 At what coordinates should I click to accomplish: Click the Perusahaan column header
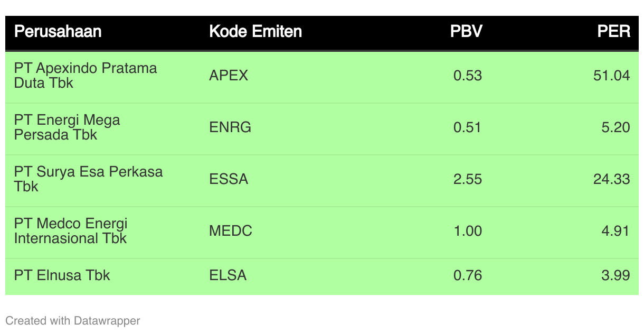pyautogui.click(x=58, y=31)
